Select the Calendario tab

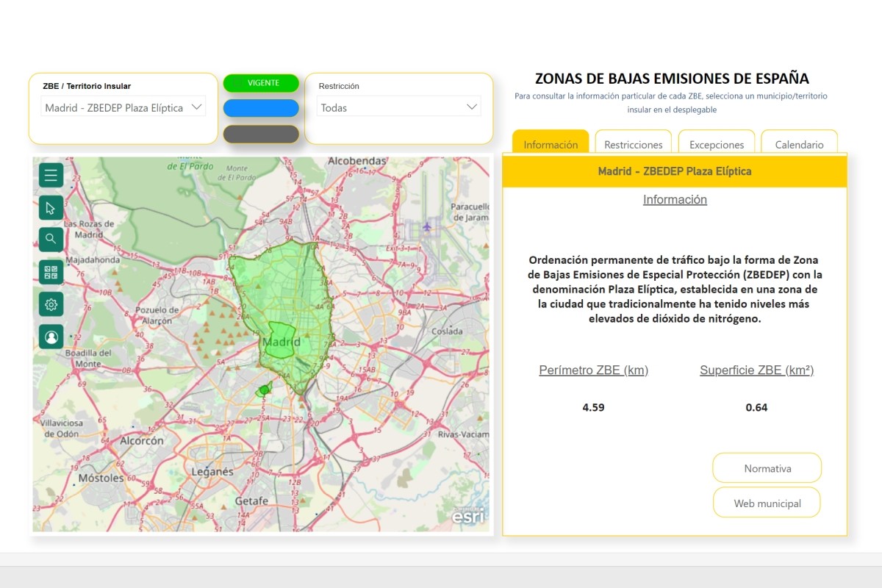pyautogui.click(x=799, y=144)
